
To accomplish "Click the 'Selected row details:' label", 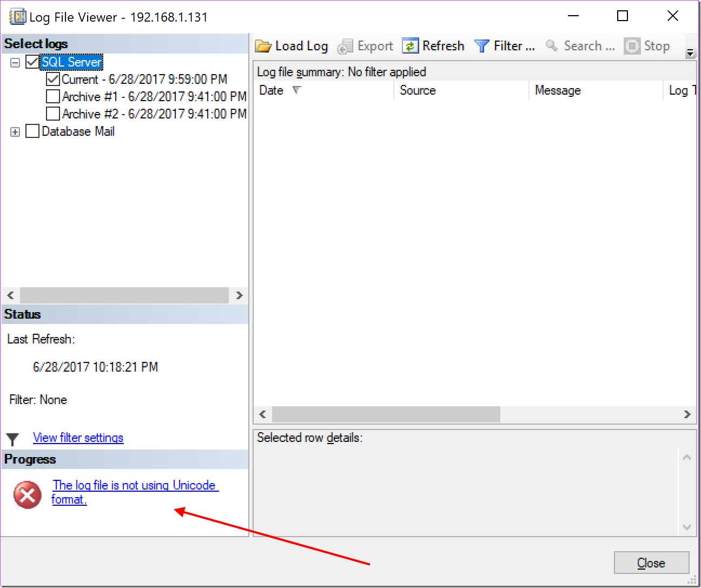I will pyautogui.click(x=310, y=438).
